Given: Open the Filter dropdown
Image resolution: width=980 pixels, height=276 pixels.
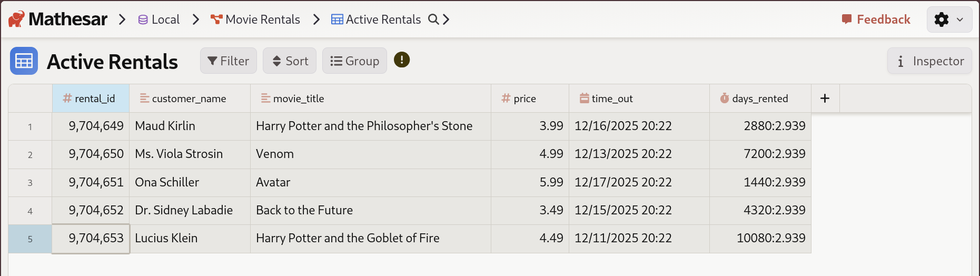Looking at the screenshot, I should [228, 61].
